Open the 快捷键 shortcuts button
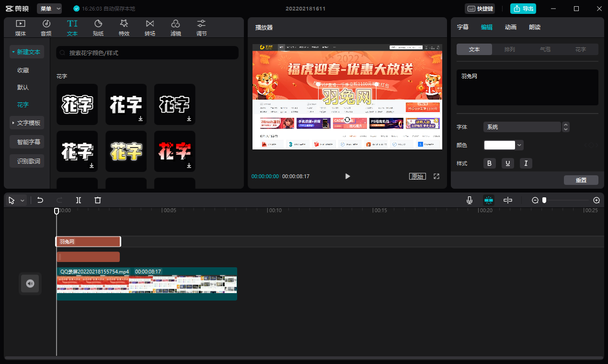 [x=480, y=9]
